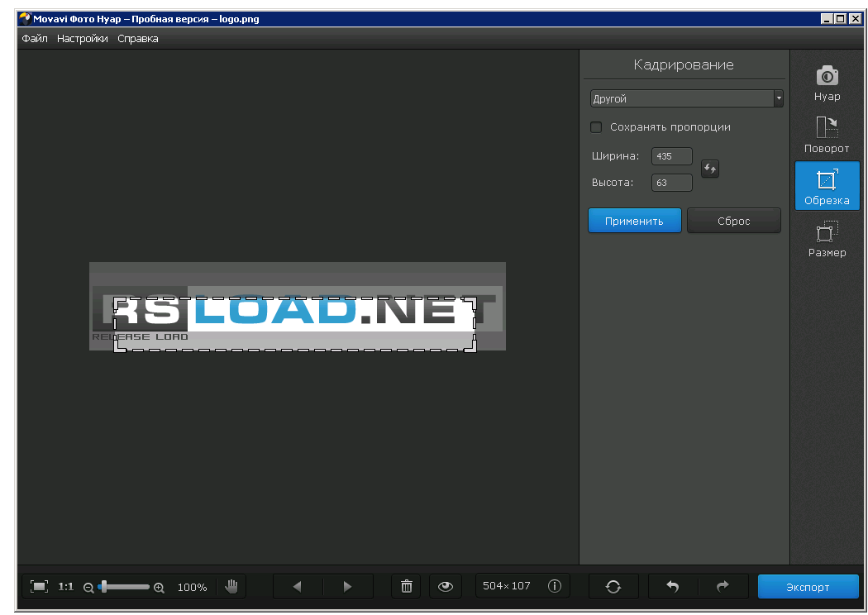Screen dimensions: 868x615
Task: Click the Ширина input field
Action: pyautogui.click(x=671, y=156)
